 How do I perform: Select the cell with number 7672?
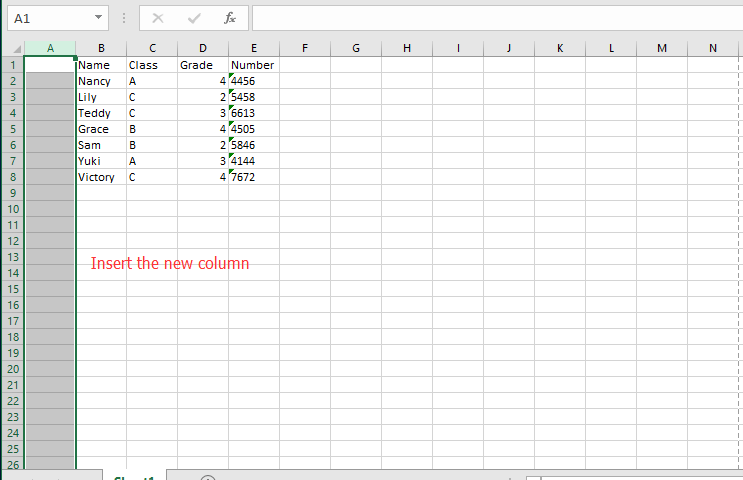click(254, 177)
